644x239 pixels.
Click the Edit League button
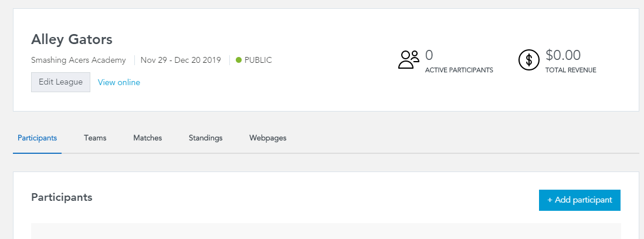pyautogui.click(x=61, y=82)
